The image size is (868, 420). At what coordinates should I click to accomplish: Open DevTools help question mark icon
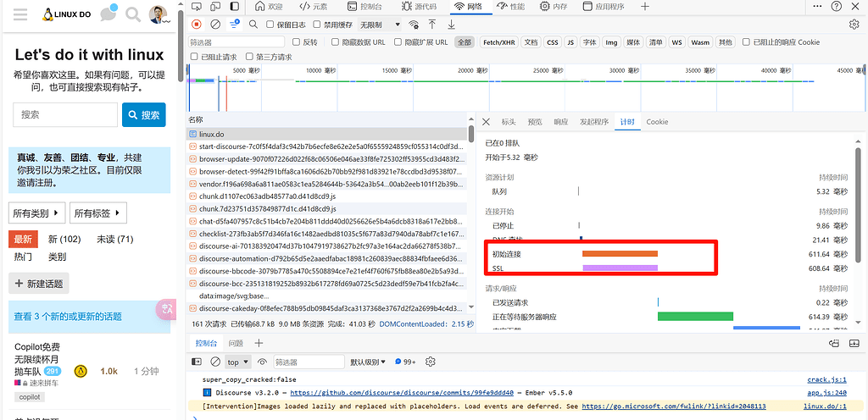[837, 7]
